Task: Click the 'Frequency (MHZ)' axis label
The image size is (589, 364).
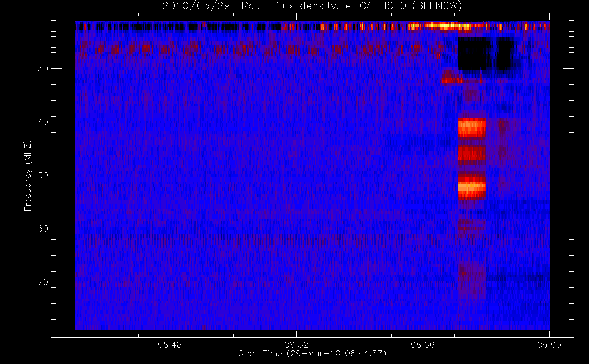Action: [28, 175]
